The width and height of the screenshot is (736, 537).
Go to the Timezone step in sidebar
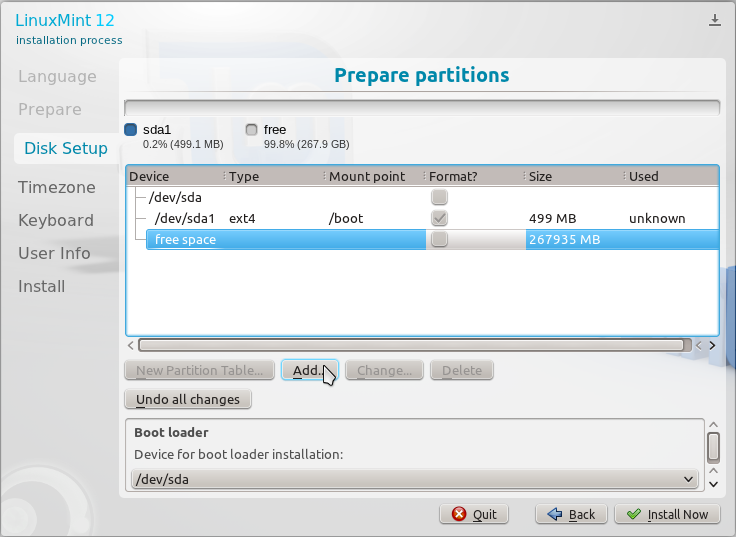pos(57,187)
